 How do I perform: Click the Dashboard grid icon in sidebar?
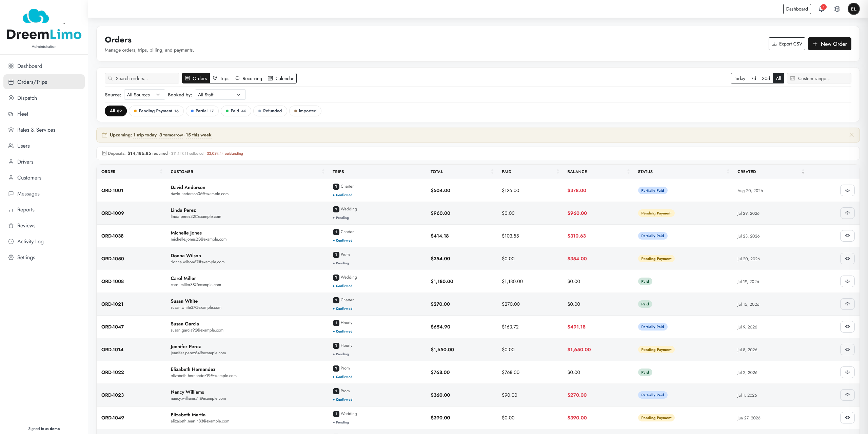(11, 66)
